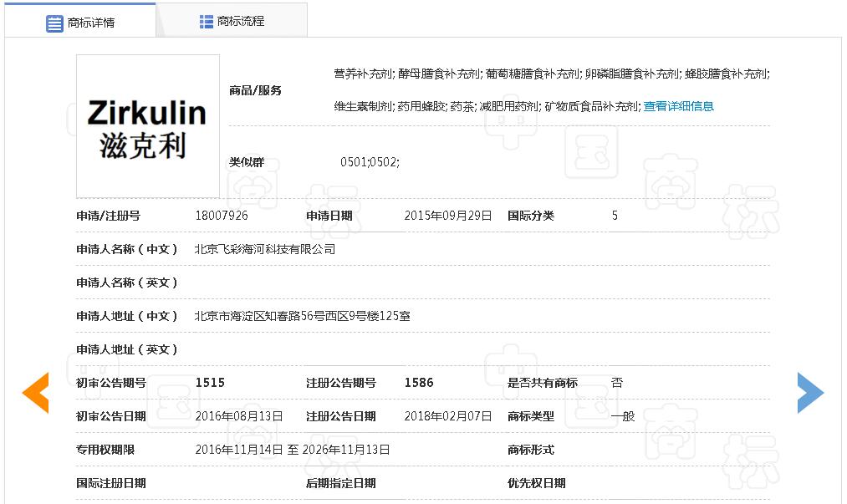Click the 初审公告期号 label
This screenshot has height=504, width=847.
tap(111, 383)
